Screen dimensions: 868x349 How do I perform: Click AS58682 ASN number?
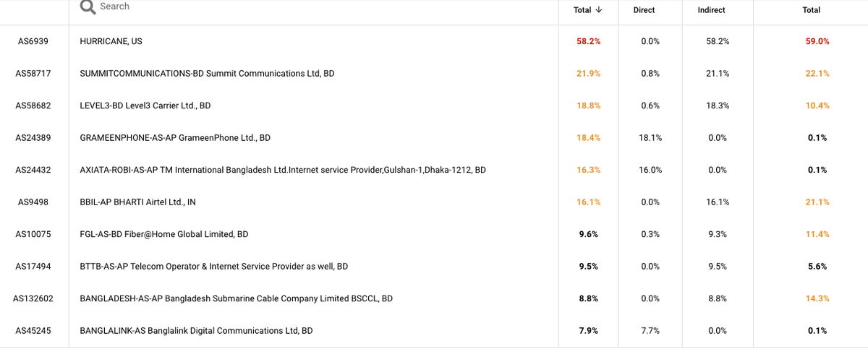point(33,105)
